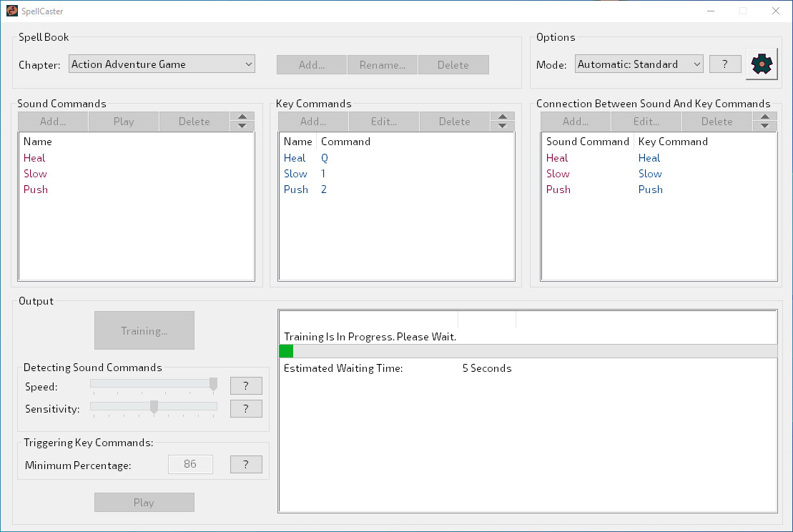Image resolution: width=793 pixels, height=532 pixels.
Task: Click the Sensitivity slider handle
Action: (x=154, y=407)
